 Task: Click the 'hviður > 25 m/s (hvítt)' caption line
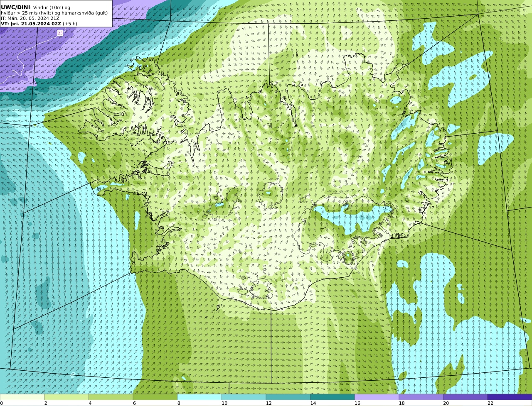point(54,13)
